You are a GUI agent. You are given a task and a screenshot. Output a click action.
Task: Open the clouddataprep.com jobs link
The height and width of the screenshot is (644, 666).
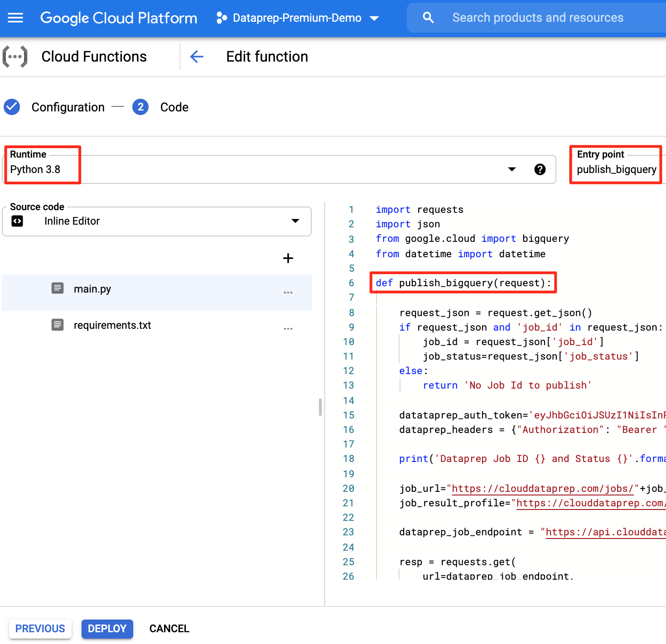coord(542,488)
